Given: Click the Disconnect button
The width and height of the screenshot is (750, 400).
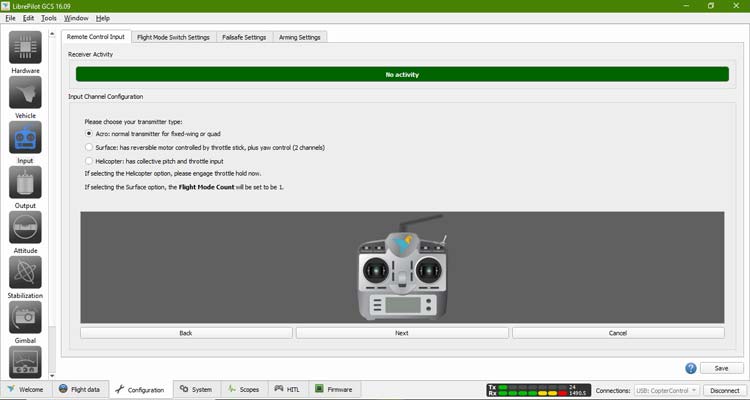Looking at the screenshot, I should pos(724,390).
